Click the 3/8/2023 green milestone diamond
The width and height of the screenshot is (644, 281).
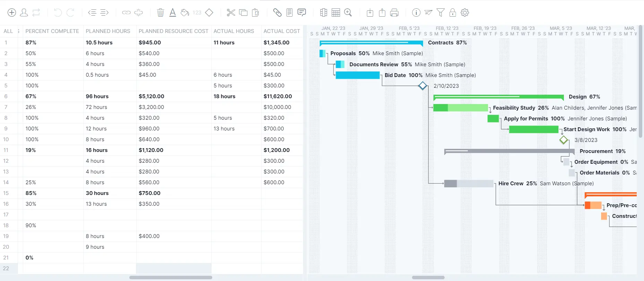[x=564, y=140]
